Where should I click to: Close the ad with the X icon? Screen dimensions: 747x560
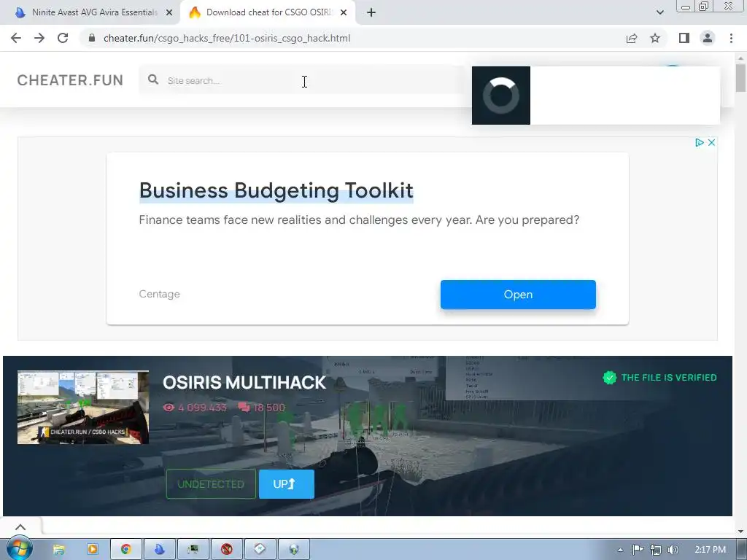[x=711, y=142]
